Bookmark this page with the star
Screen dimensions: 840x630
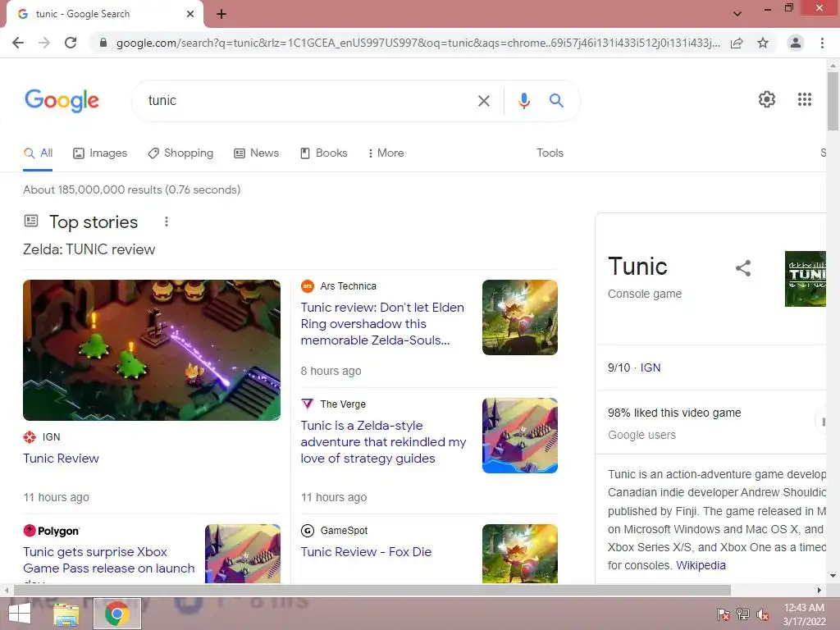point(763,43)
